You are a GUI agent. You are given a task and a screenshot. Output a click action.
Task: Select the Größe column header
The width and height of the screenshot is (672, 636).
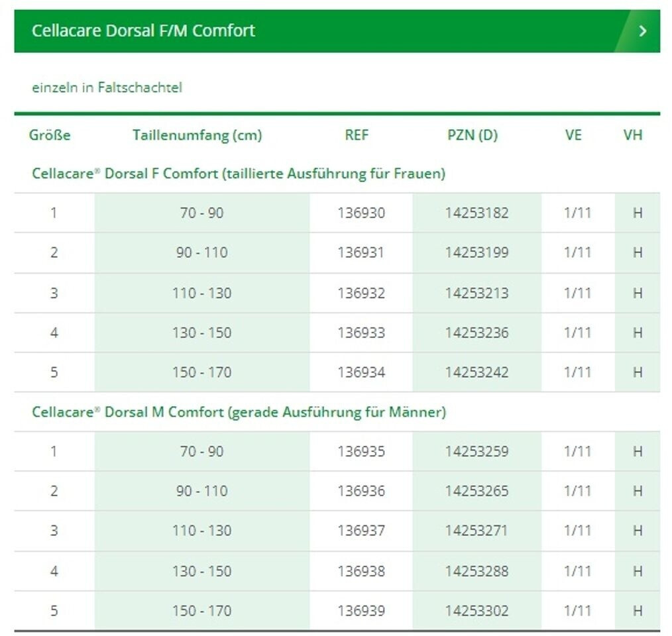click(x=50, y=135)
